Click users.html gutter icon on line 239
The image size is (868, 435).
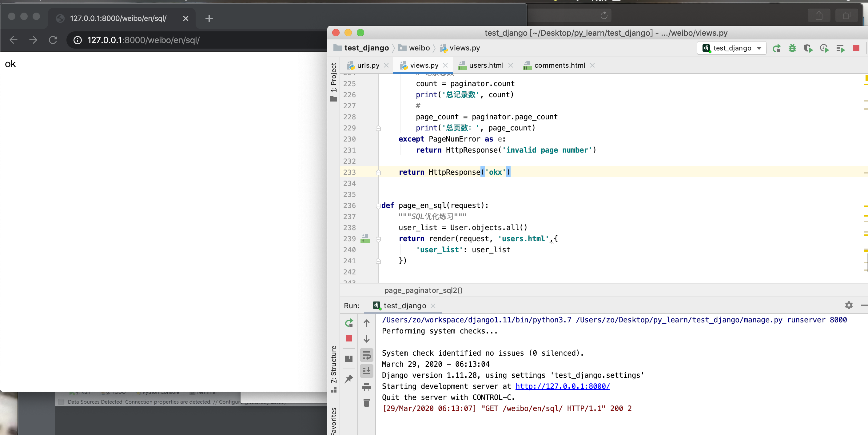point(365,238)
